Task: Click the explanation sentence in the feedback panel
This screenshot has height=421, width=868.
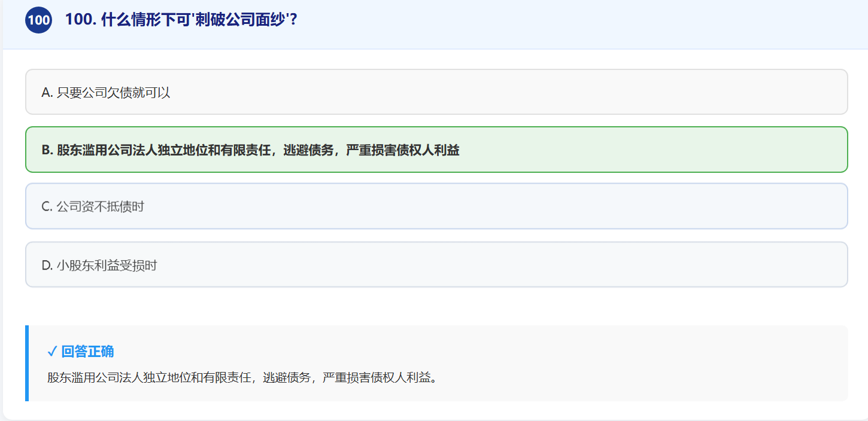Action: 242,378
